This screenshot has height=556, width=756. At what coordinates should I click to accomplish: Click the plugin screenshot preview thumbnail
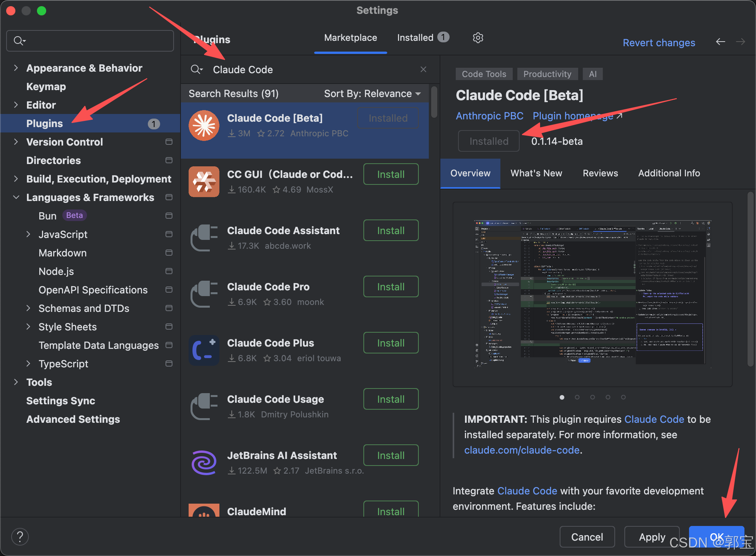click(x=592, y=294)
